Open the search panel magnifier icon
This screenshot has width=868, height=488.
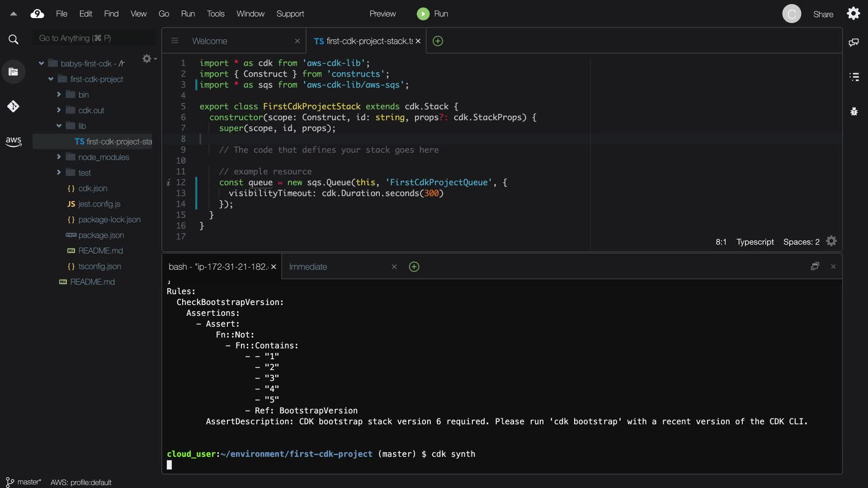tap(14, 40)
